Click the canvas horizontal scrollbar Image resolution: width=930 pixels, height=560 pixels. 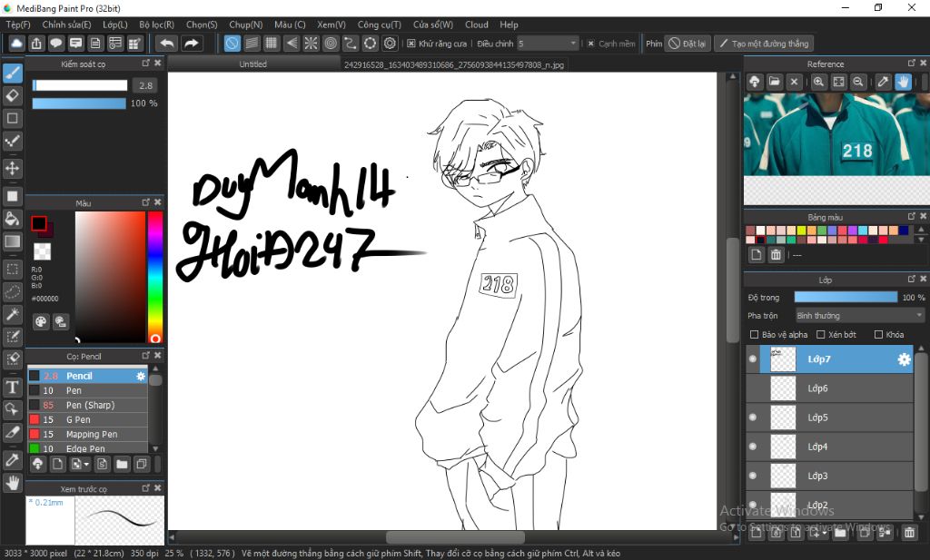[455, 537]
